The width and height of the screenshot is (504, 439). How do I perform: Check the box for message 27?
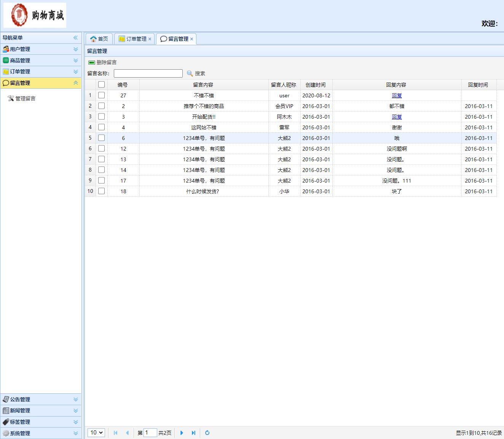101,95
